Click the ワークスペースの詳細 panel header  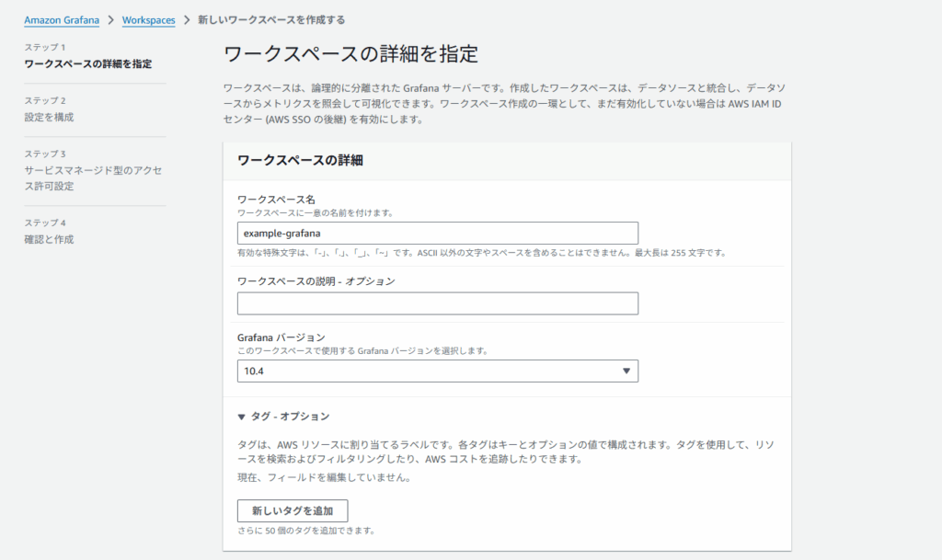coord(300,160)
